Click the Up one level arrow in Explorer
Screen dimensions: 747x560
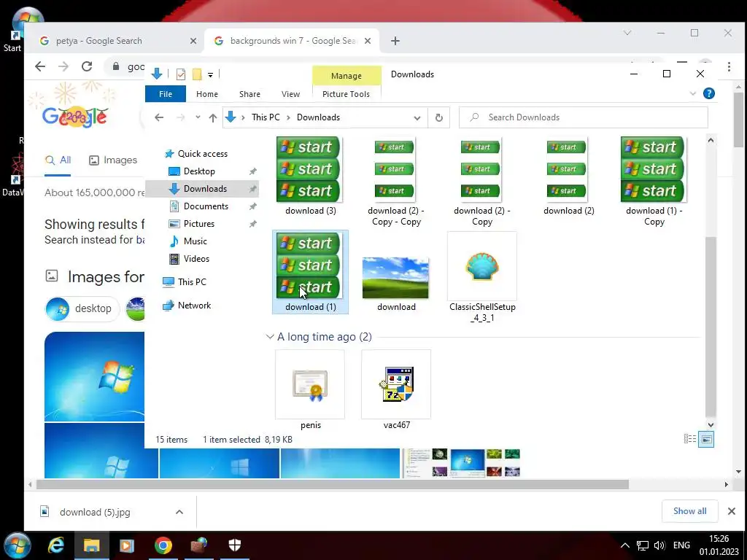[213, 117]
